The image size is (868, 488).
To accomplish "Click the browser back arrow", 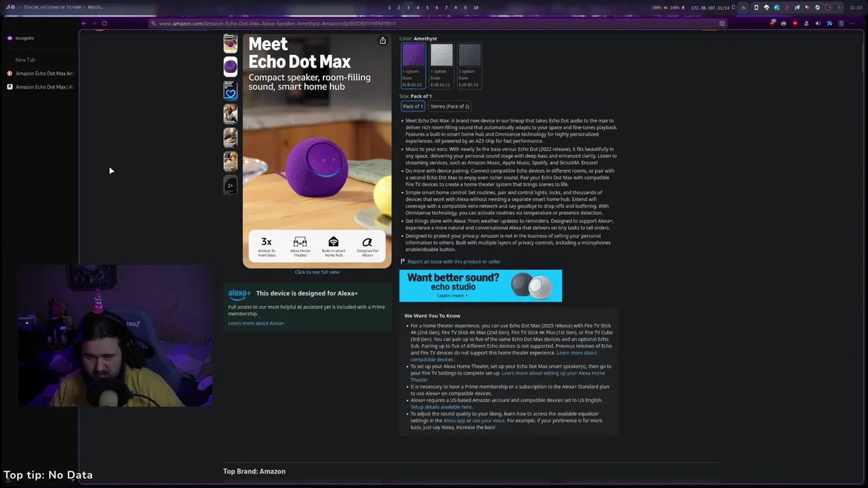I will pyautogui.click(x=84, y=24).
